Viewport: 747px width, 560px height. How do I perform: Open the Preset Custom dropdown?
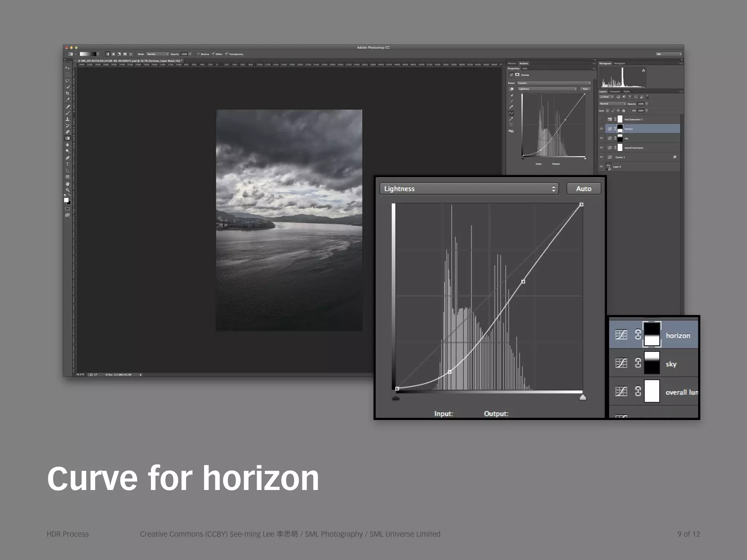[x=554, y=83]
